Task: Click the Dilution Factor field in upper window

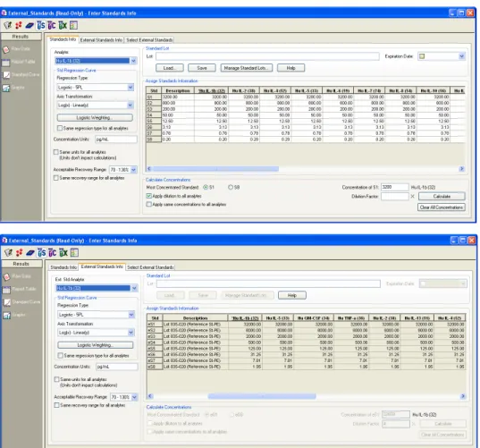Action: pos(394,197)
